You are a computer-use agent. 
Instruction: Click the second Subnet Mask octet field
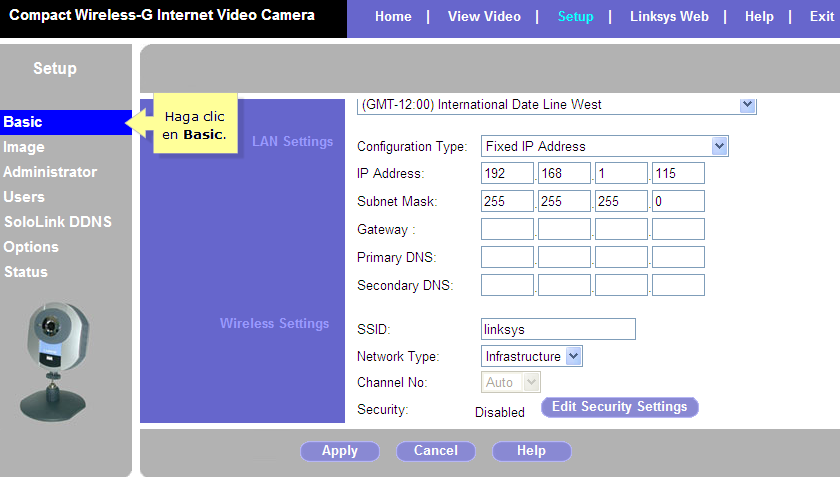pyautogui.click(x=564, y=201)
